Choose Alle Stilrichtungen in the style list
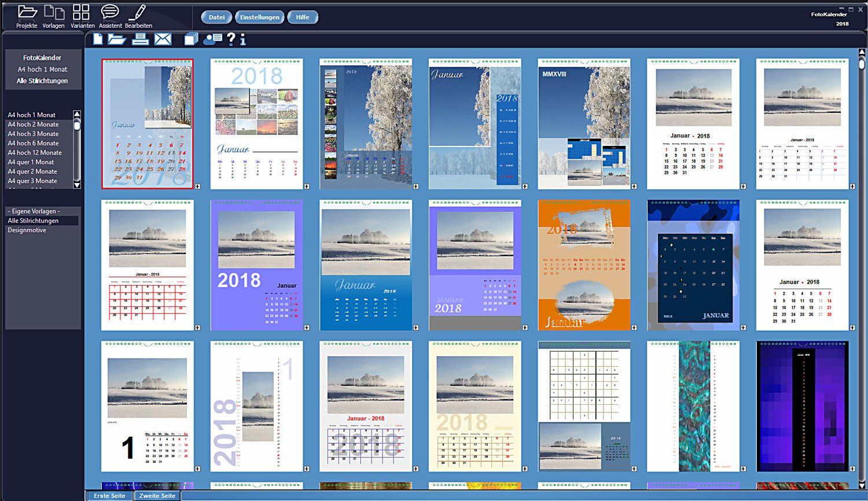 click(x=42, y=221)
